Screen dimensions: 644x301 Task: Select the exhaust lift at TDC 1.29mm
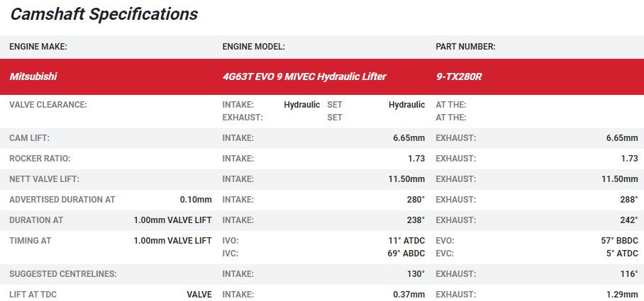[621, 295]
